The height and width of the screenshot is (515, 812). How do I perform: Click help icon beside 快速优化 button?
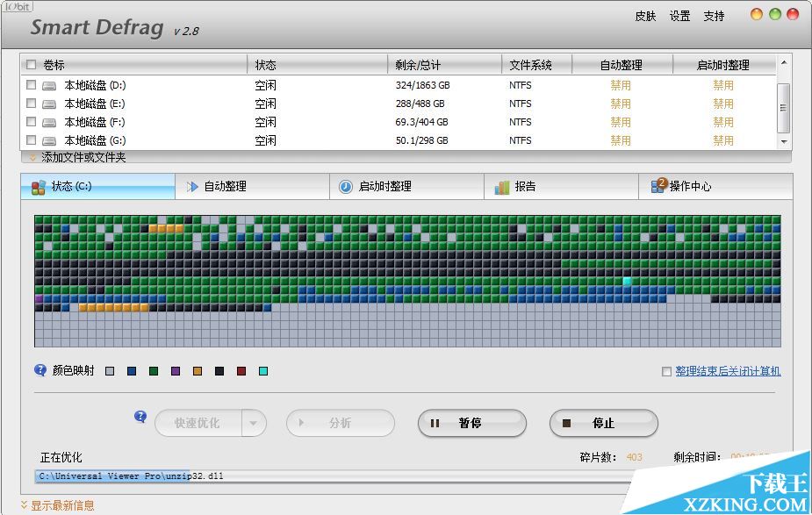140,417
